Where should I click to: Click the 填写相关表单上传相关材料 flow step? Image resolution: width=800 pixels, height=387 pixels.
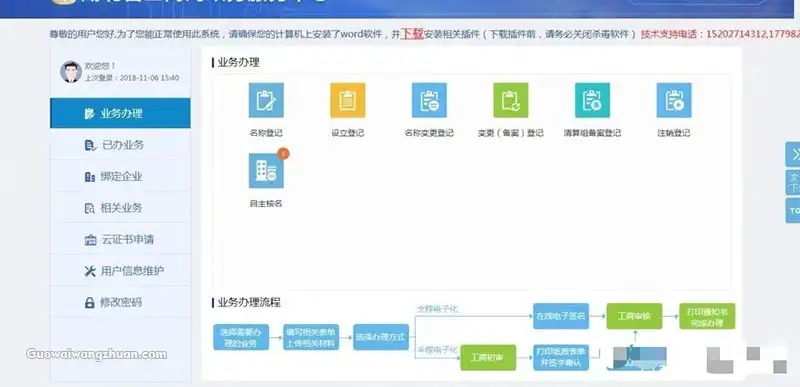[x=311, y=337]
